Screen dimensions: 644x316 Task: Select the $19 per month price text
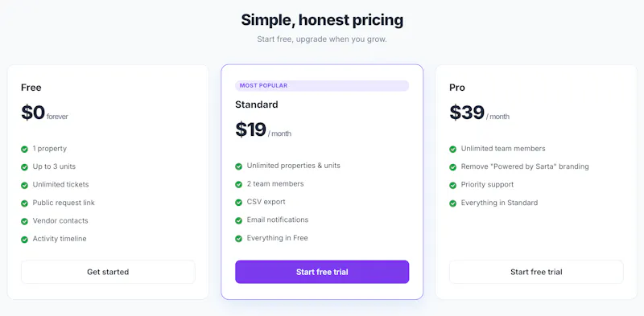(263, 129)
